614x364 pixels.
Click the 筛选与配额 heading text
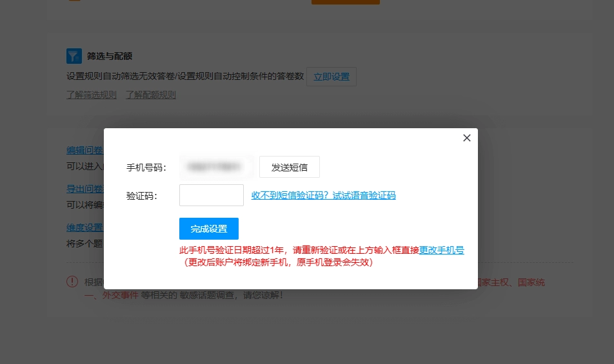coord(110,56)
